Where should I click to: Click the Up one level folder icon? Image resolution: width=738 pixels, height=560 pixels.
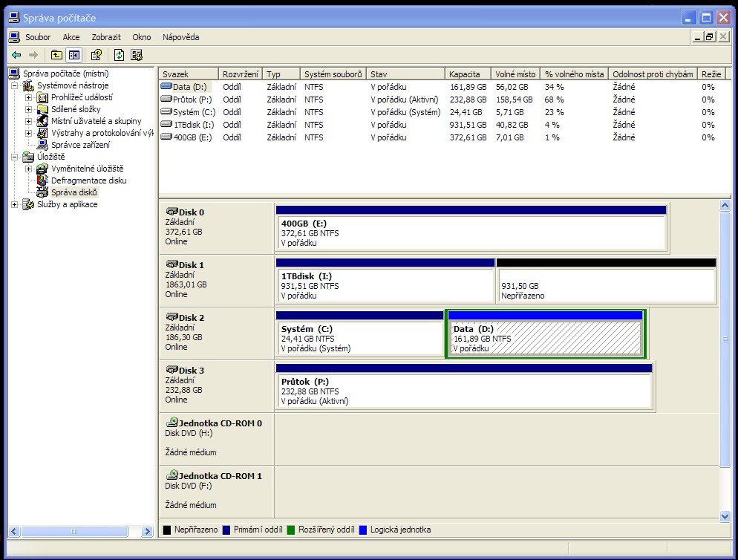[56, 55]
